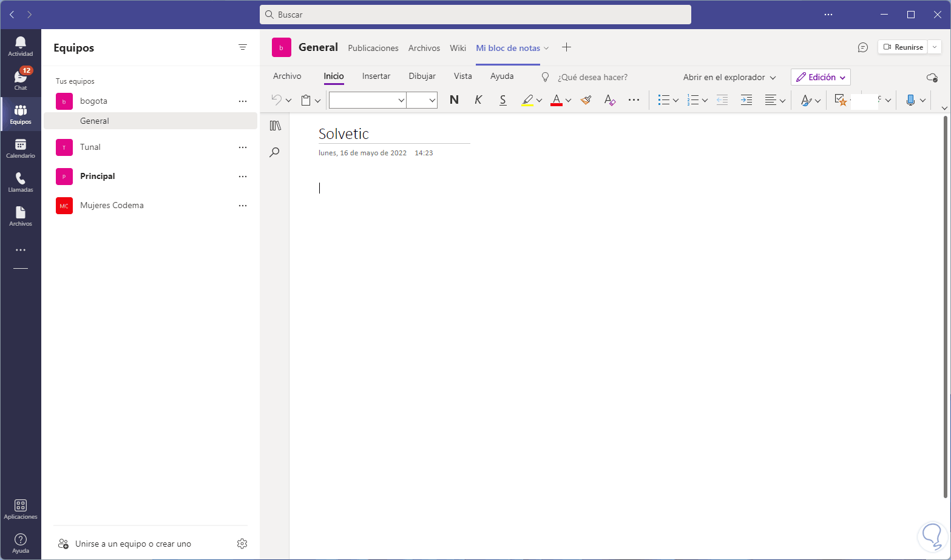Increase the indent of the paragraph
The height and width of the screenshot is (560, 951).
coord(746,100)
